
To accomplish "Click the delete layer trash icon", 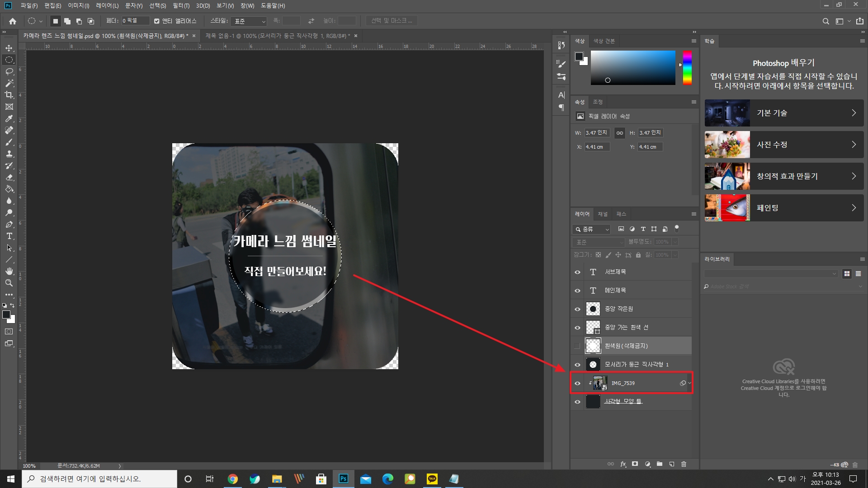I will point(684,464).
